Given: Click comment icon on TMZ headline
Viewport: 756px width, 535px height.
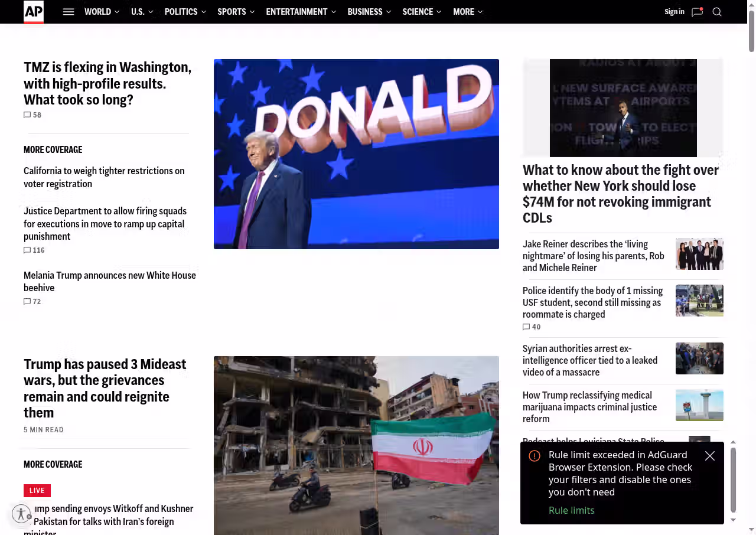Looking at the screenshot, I should pyautogui.click(x=27, y=115).
